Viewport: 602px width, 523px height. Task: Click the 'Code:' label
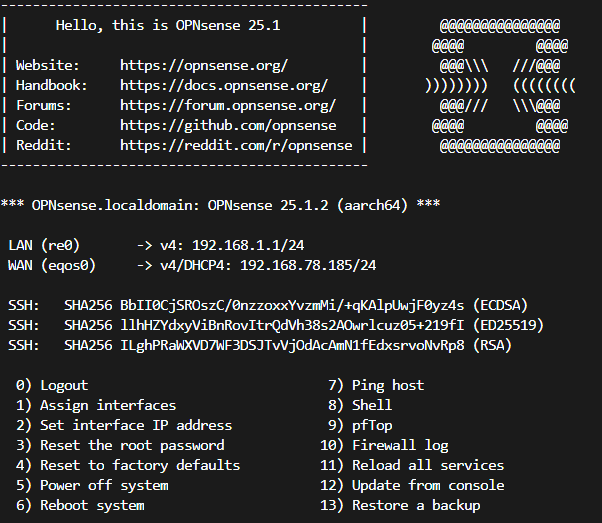(36, 125)
